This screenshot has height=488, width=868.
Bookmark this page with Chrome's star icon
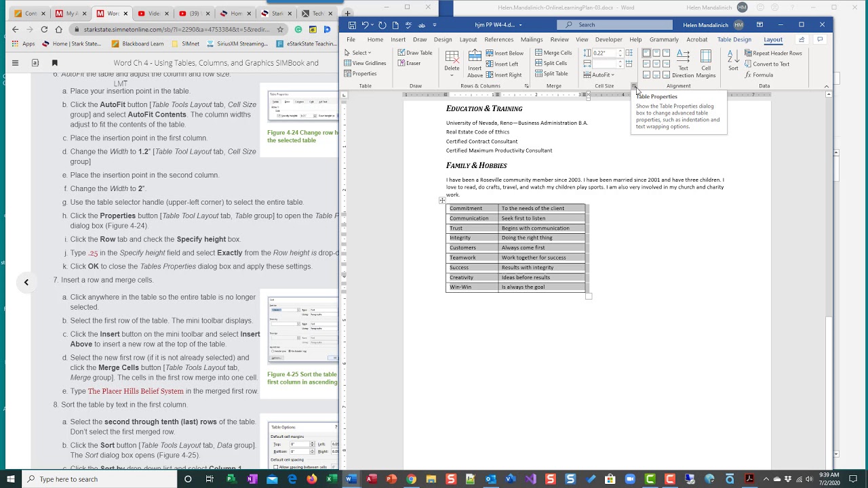tap(280, 29)
